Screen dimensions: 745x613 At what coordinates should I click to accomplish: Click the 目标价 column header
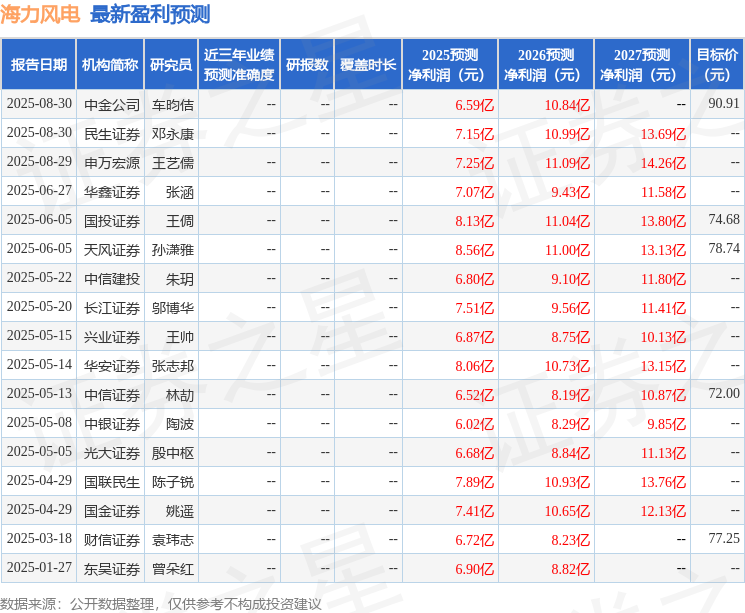[717, 65]
